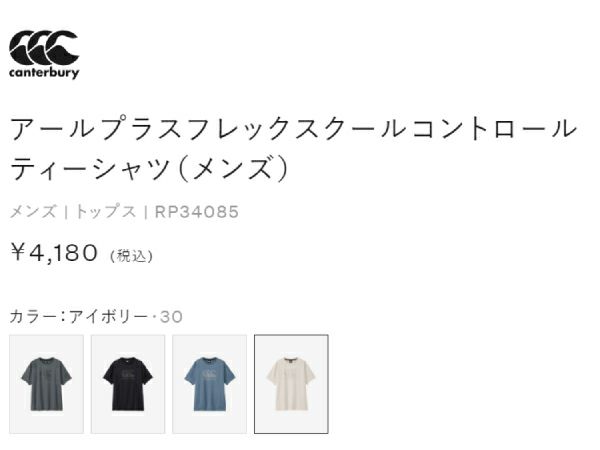
Task: Click the ¥4,180 price
Action: 53,253
